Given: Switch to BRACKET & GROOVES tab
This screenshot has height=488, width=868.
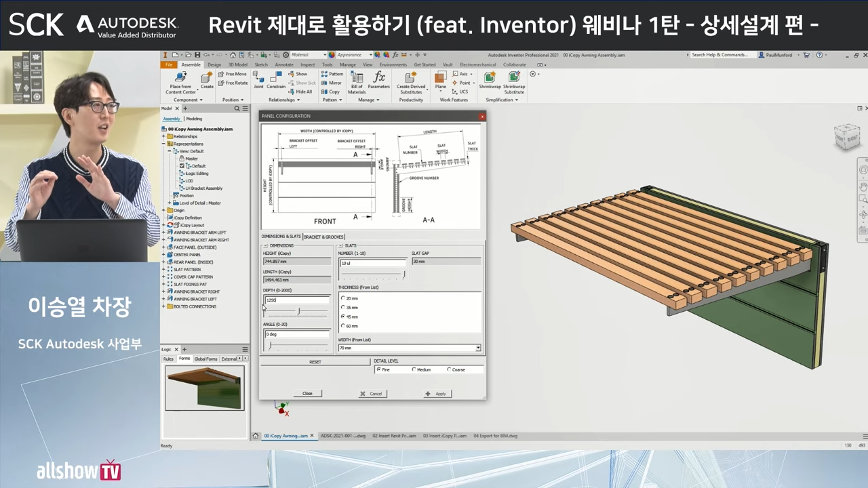Looking at the screenshot, I should click(x=324, y=237).
